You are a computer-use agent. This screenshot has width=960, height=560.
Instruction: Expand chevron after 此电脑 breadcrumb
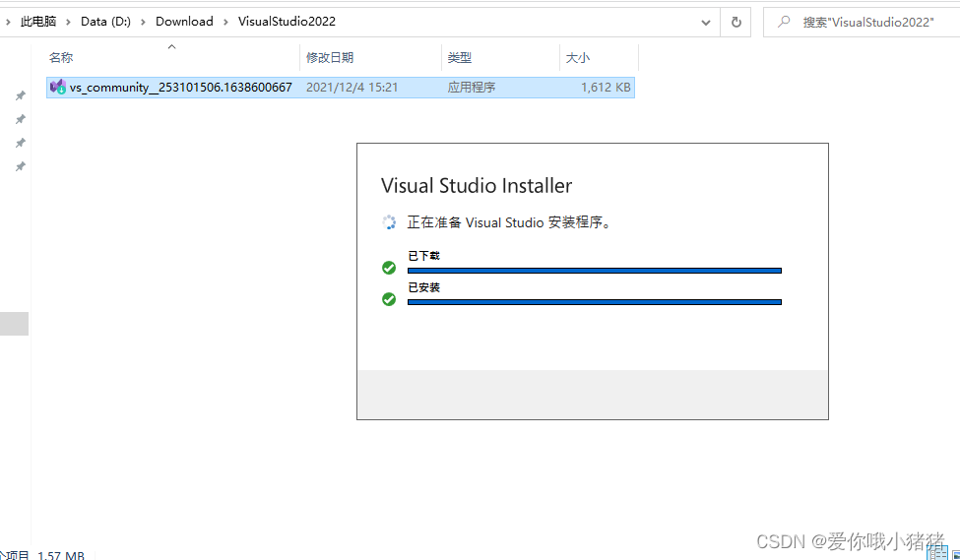click(69, 22)
